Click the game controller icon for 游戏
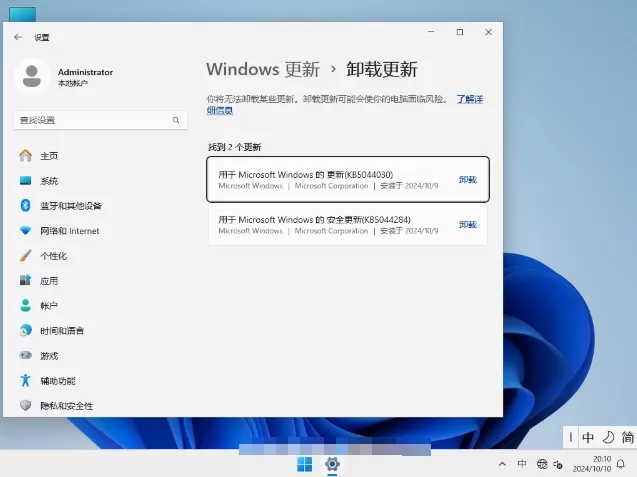Screen dimensions: 637x477 click(x=25, y=356)
